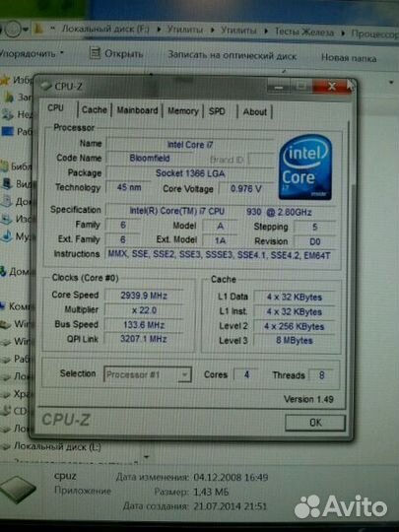Open the navigation history dropdown arrow
This screenshot has width=399, height=532.
pos(25,30)
